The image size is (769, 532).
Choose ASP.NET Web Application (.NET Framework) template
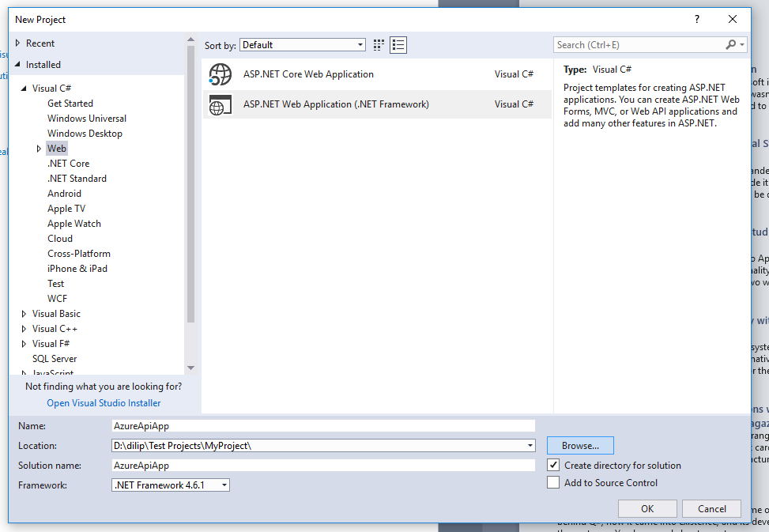pos(377,104)
